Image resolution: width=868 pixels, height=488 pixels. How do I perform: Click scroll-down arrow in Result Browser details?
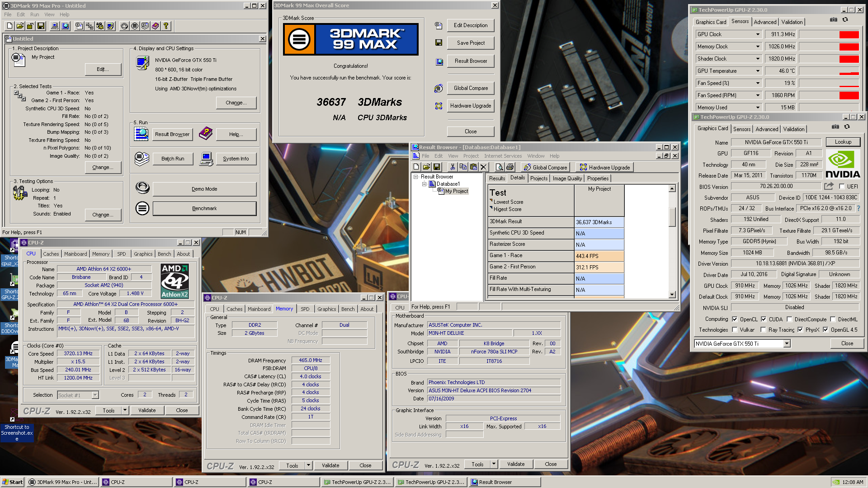tap(672, 294)
